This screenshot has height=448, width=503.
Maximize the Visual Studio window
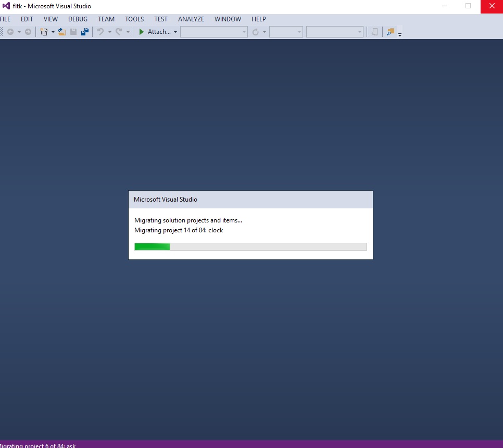[x=468, y=6]
